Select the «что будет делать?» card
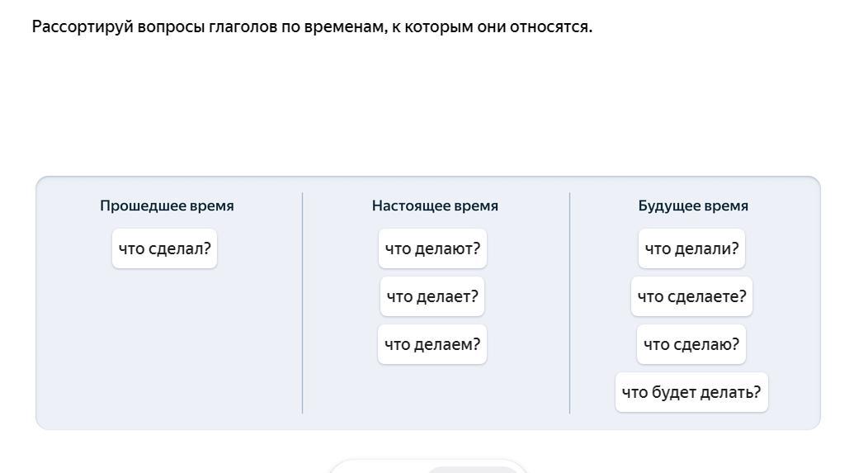The image size is (868, 473). (x=691, y=392)
